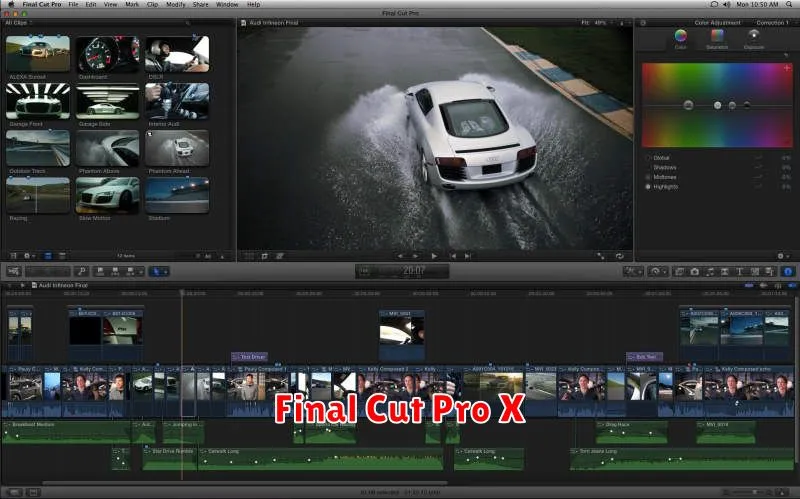The image size is (800, 499).
Task: Open the Mark menu
Action: pyautogui.click(x=132, y=4)
